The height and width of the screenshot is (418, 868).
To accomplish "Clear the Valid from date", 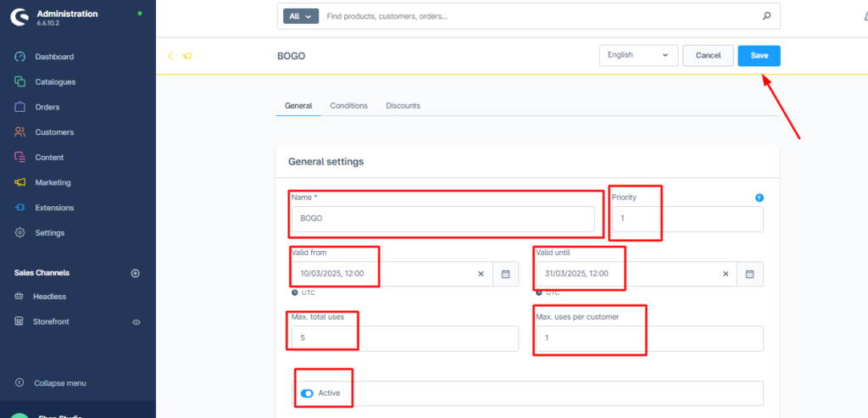I will [481, 274].
